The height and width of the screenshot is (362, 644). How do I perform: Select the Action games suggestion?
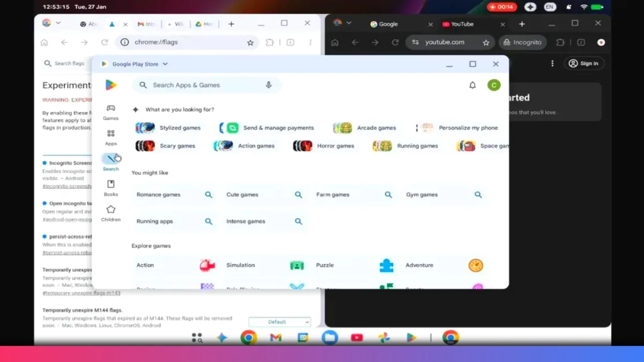[244, 146]
